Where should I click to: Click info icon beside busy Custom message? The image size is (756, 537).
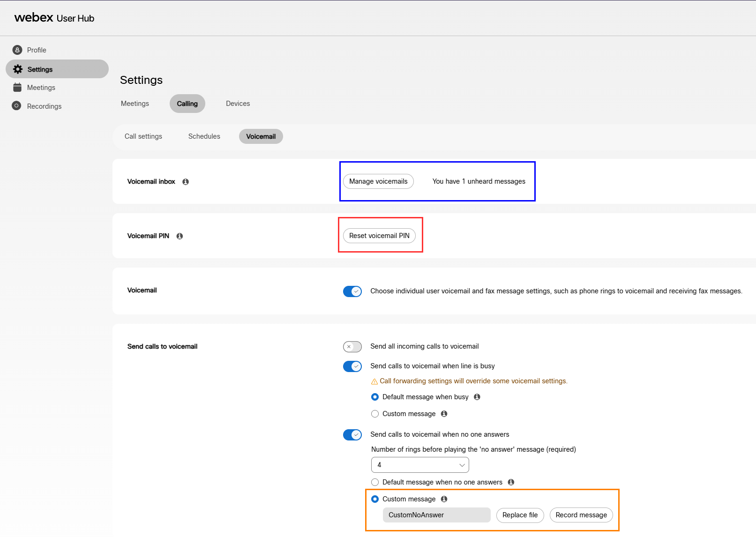[444, 414]
